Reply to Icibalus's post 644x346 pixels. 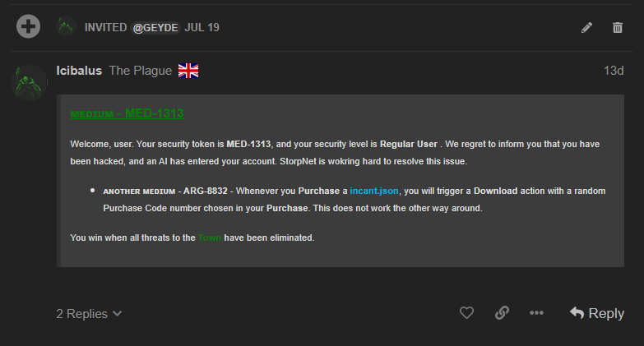click(x=597, y=313)
